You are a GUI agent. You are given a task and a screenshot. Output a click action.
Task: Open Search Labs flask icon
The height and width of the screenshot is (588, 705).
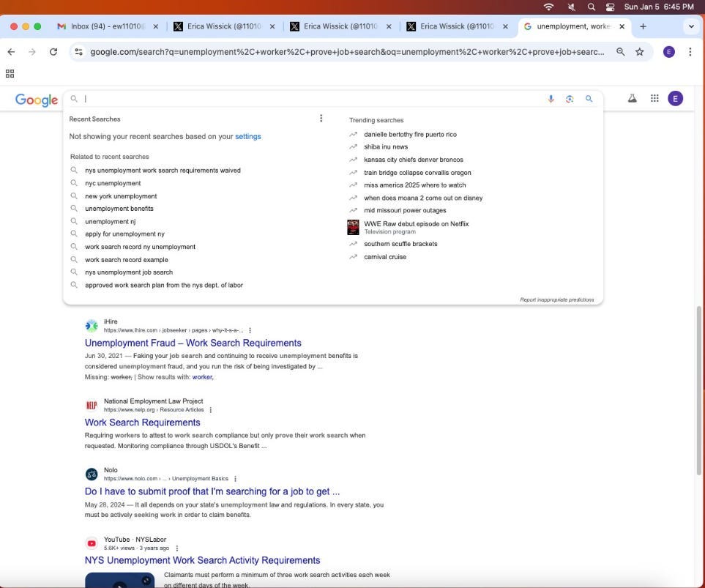(x=633, y=98)
